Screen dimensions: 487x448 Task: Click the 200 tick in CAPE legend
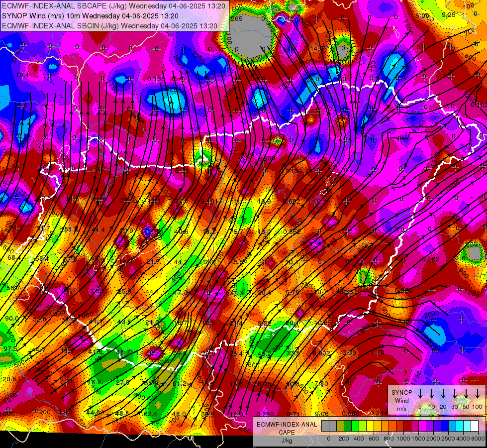click(x=344, y=439)
